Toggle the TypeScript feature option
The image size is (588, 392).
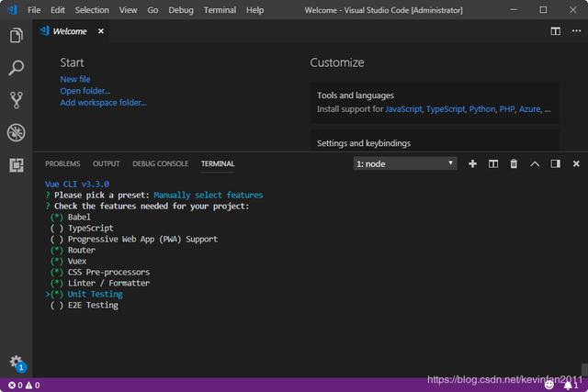tap(82, 228)
